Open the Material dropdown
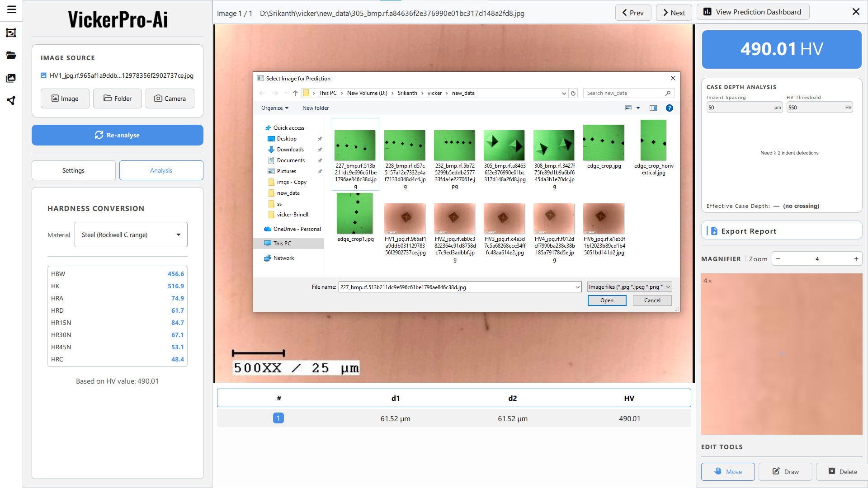This screenshot has width=868, height=488. (131, 235)
